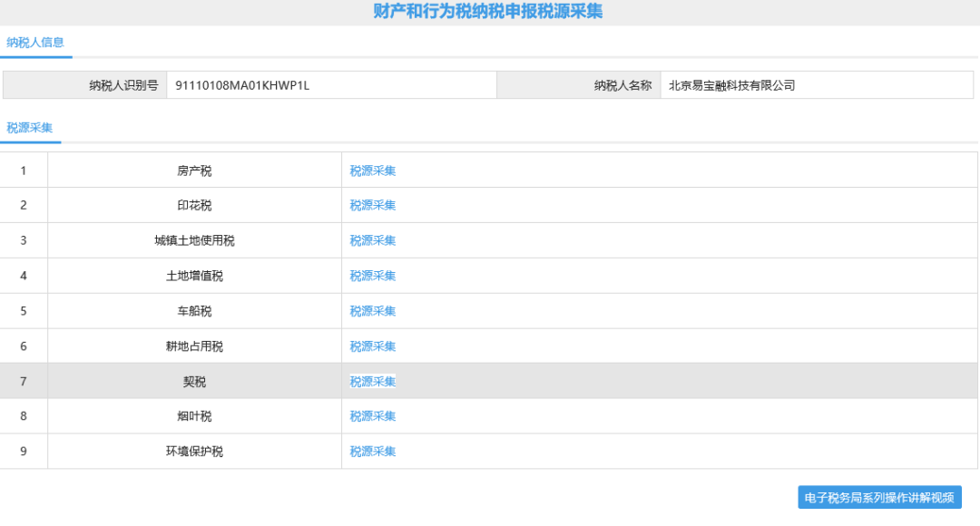Click the 纳税人名称 label
The height and width of the screenshot is (526, 980).
click(623, 85)
